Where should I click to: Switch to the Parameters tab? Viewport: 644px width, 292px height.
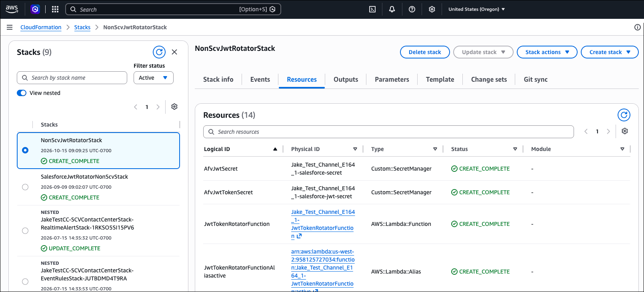(x=392, y=79)
